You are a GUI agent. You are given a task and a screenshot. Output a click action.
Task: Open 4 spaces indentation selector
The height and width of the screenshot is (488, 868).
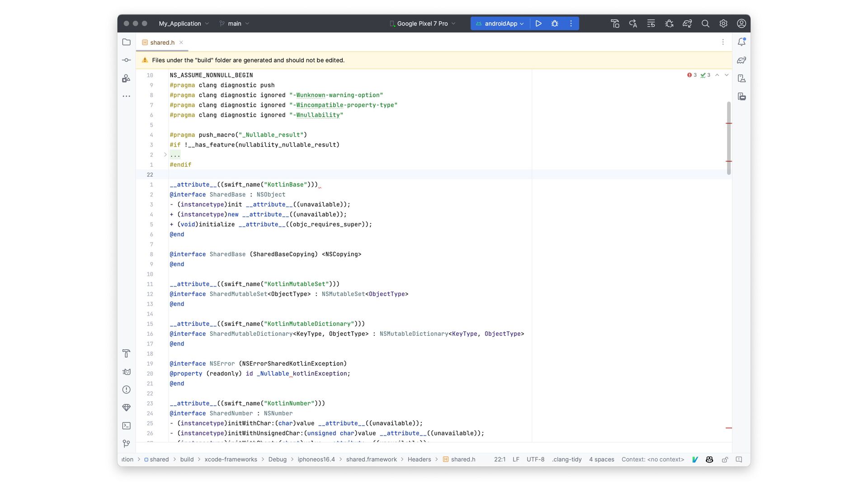click(x=601, y=460)
